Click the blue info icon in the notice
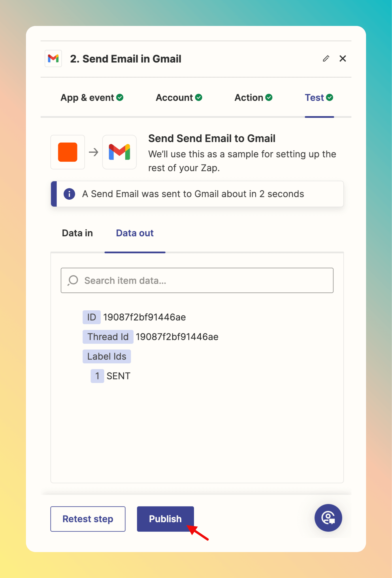 point(69,194)
